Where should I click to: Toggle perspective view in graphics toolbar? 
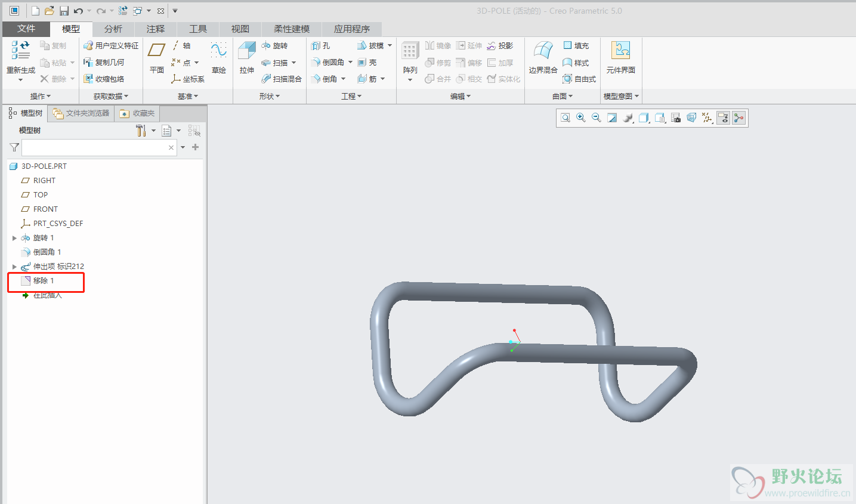tap(691, 118)
